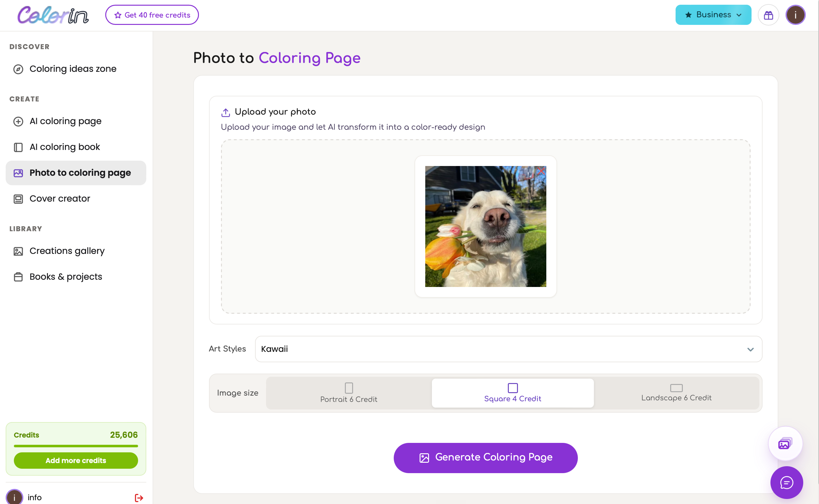Click the logout arrow icon beside info

(139, 498)
